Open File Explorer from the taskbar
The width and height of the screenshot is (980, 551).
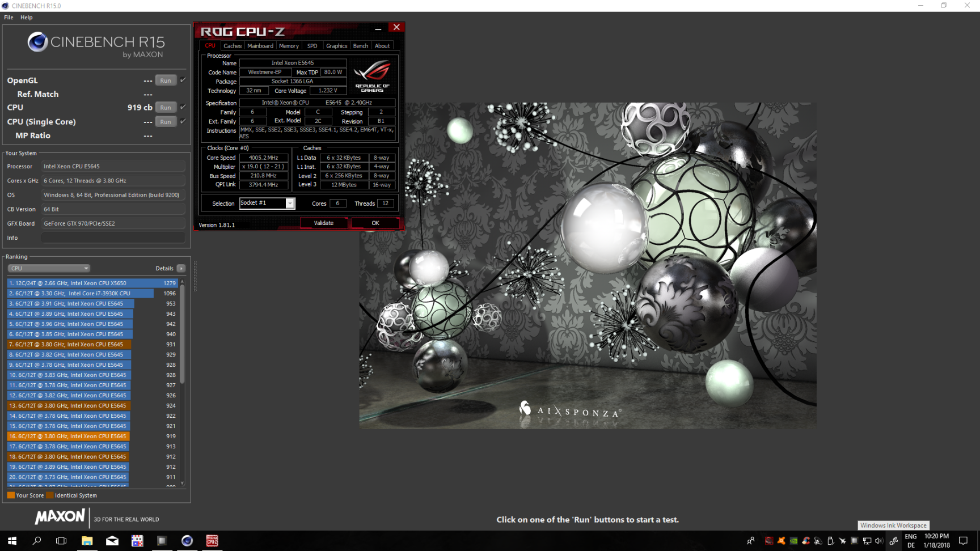(x=87, y=541)
